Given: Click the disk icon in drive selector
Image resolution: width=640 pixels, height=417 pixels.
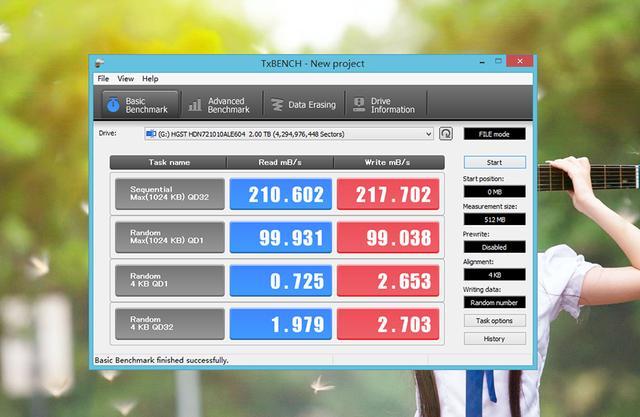Looking at the screenshot, I should (151, 133).
